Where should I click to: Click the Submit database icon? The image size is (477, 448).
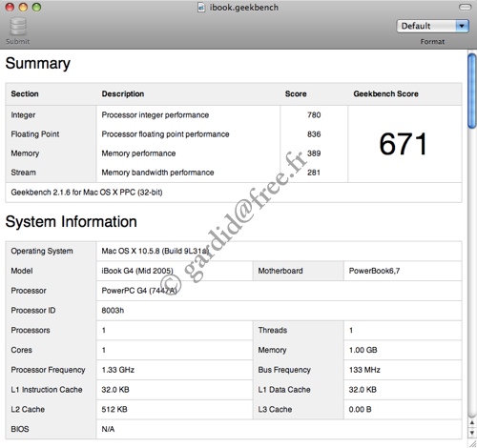pyautogui.click(x=18, y=27)
